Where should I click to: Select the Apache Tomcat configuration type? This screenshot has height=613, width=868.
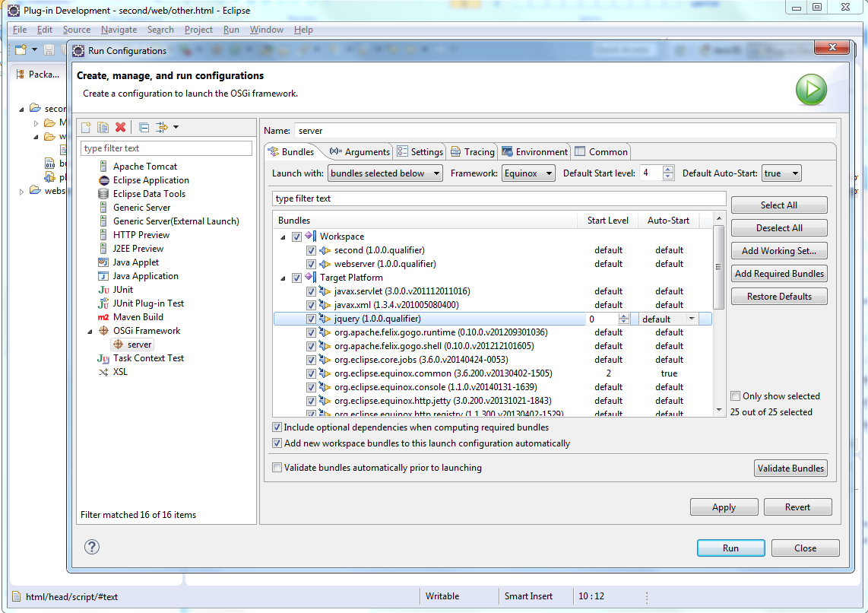[145, 166]
